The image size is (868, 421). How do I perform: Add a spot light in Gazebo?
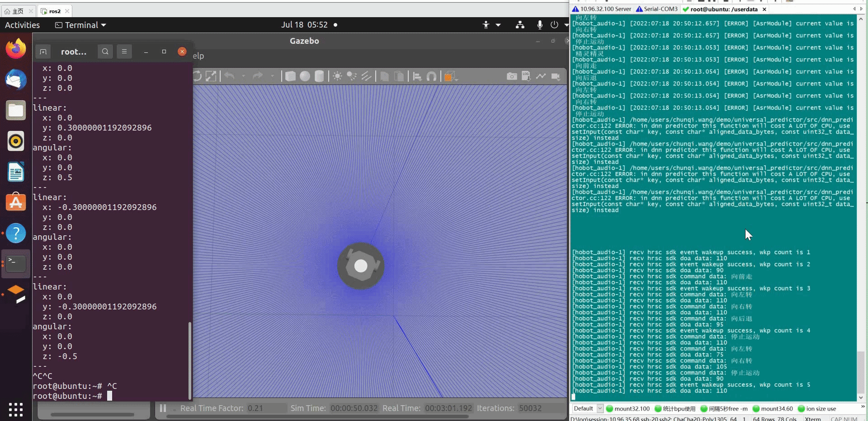coord(352,76)
